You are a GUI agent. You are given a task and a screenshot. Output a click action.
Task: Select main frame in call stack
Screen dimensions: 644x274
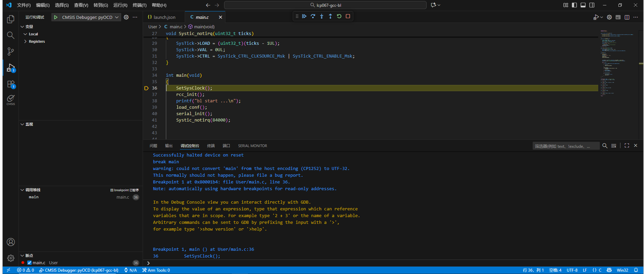(x=34, y=197)
